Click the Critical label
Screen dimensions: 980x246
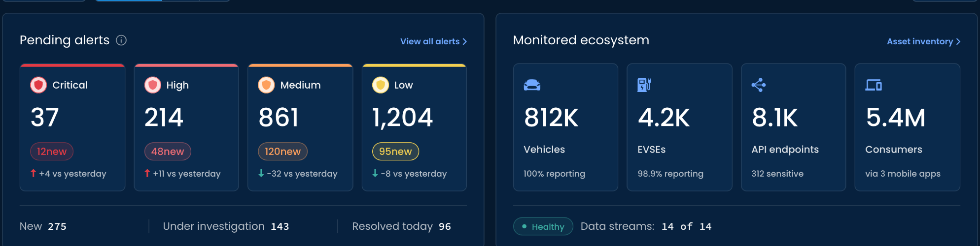tap(70, 85)
